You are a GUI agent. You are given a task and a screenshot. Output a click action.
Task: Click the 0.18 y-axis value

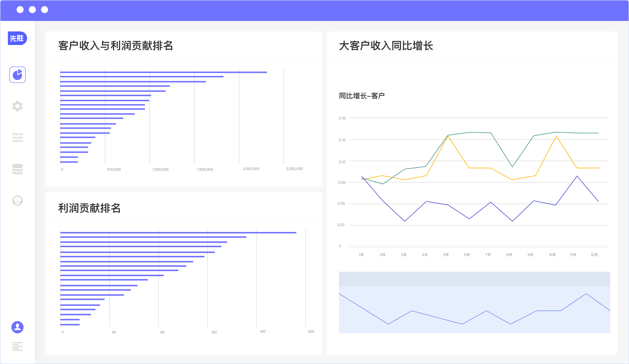(342, 118)
